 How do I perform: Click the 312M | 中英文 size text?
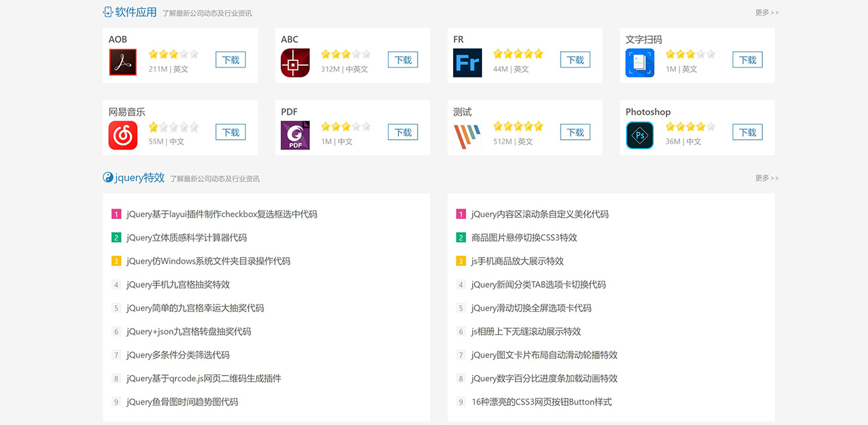coord(344,69)
